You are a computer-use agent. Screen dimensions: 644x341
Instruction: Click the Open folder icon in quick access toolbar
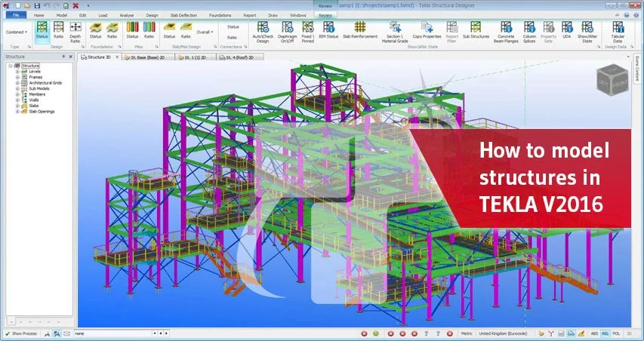(27, 6)
